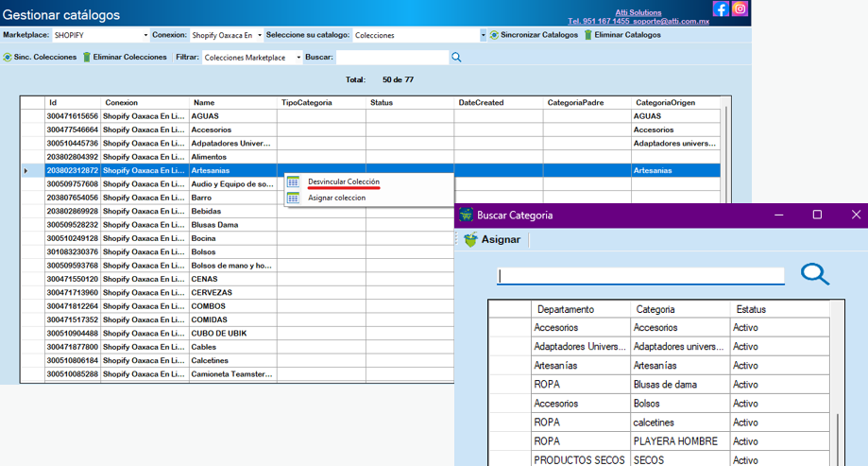Choose Desvincular Colección from context menu
This screenshot has height=466, width=868.
click(344, 181)
